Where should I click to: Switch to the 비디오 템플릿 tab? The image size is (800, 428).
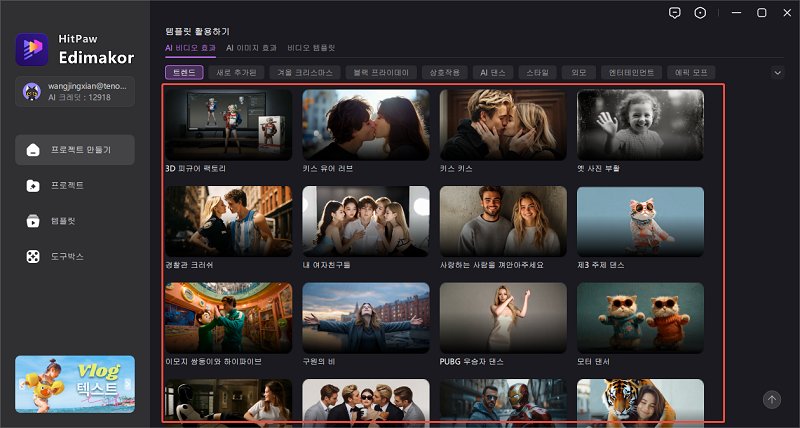point(311,47)
